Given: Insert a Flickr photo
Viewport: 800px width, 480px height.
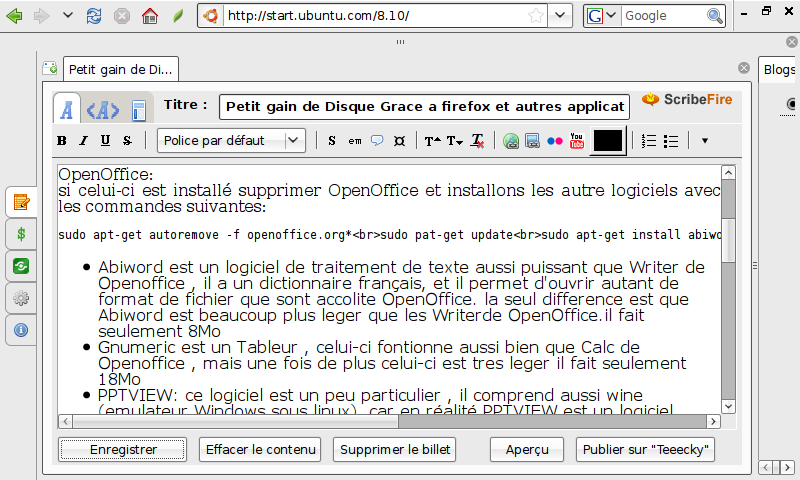Looking at the screenshot, I should (555, 141).
